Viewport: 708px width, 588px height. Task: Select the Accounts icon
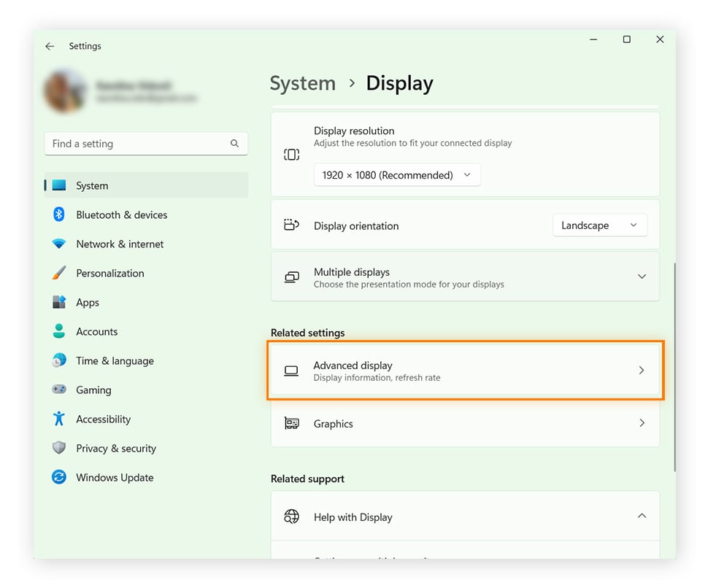(x=58, y=331)
